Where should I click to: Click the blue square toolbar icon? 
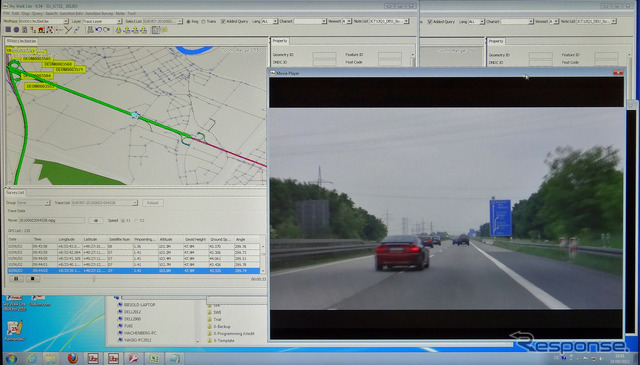pyautogui.click(x=8, y=30)
